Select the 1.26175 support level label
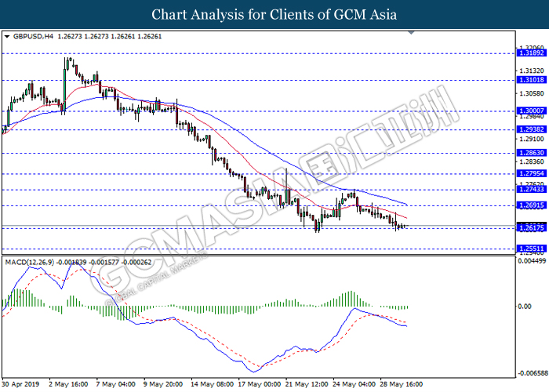Screen dimensions: 549x392 532,228
